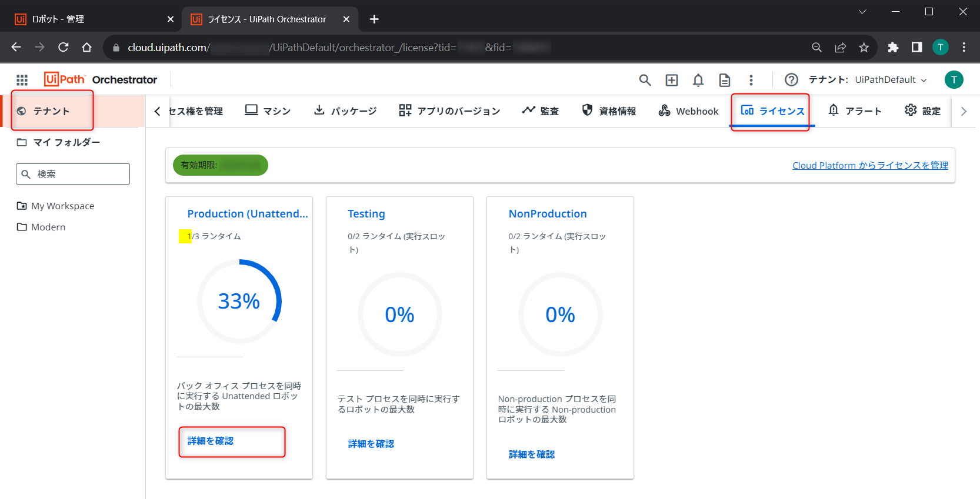The height and width of the screenshot is (499, 980).
Task: Open Cloud Platform からライセンスを管理 link
Action: [870, 166]
